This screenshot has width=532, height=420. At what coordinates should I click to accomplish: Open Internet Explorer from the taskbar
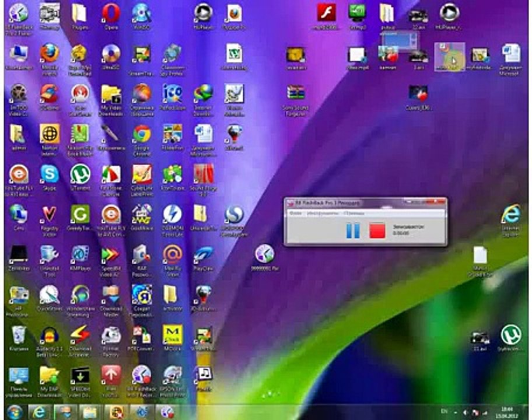[x=39, y=412]
